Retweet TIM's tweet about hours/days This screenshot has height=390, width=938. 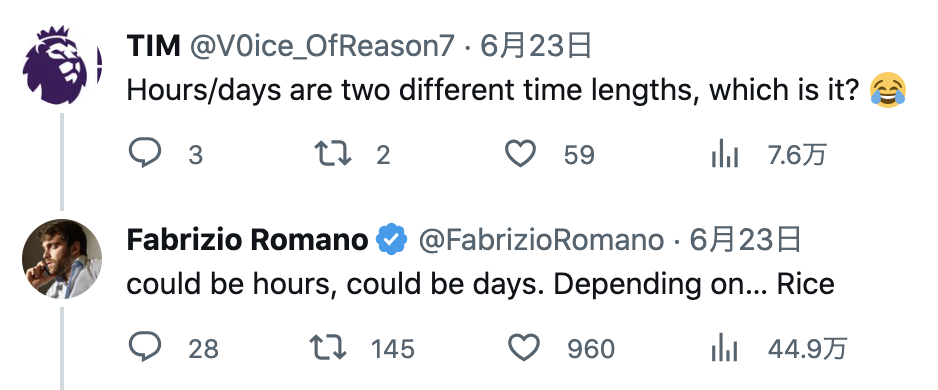click(x=333, y=154)
